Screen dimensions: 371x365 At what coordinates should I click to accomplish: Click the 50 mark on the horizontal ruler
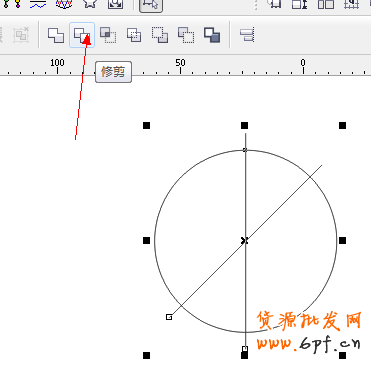pyautogui.click(x=180, y=62)
